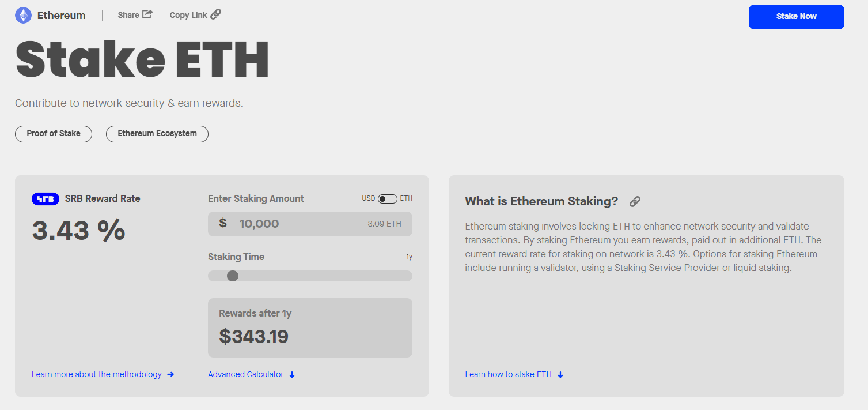Click the anchor link icon beside What is Ethereum Staking
Viewport: 868px width, 410px height.
pos(635,201)
